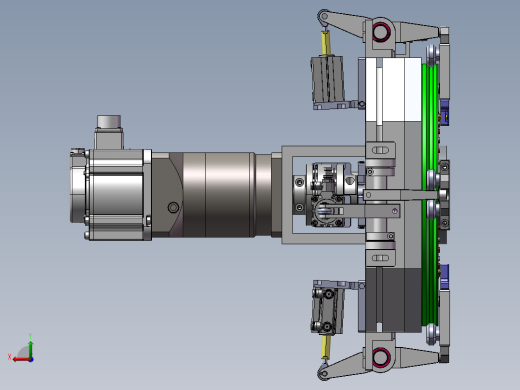Click the upper ribbed cylinder block
Viewport: 520px width, 390px height.
[x=327, y=79]
